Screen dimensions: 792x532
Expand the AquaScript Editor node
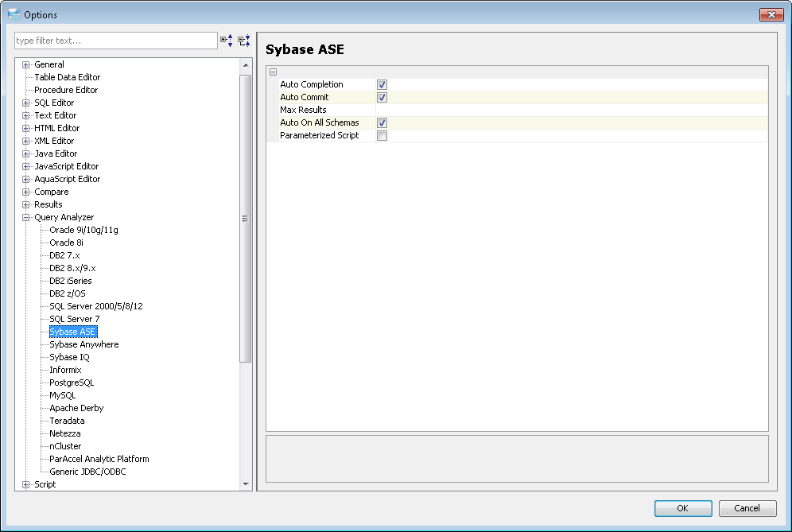click(25, 180)
